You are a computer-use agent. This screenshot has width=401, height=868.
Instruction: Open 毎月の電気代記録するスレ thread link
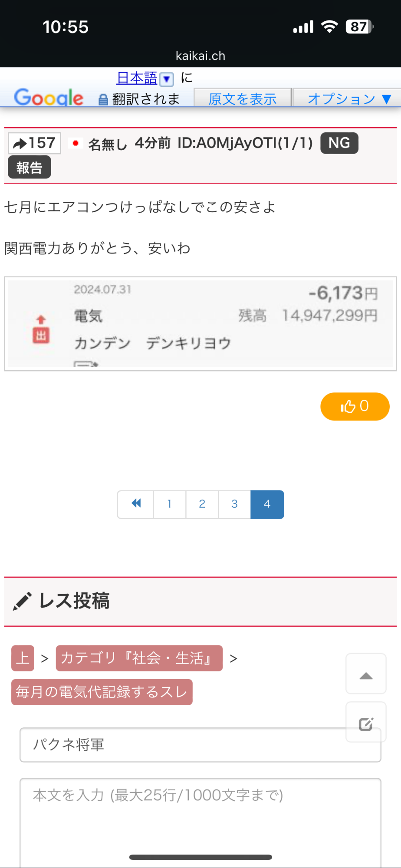tap(102, 692)
